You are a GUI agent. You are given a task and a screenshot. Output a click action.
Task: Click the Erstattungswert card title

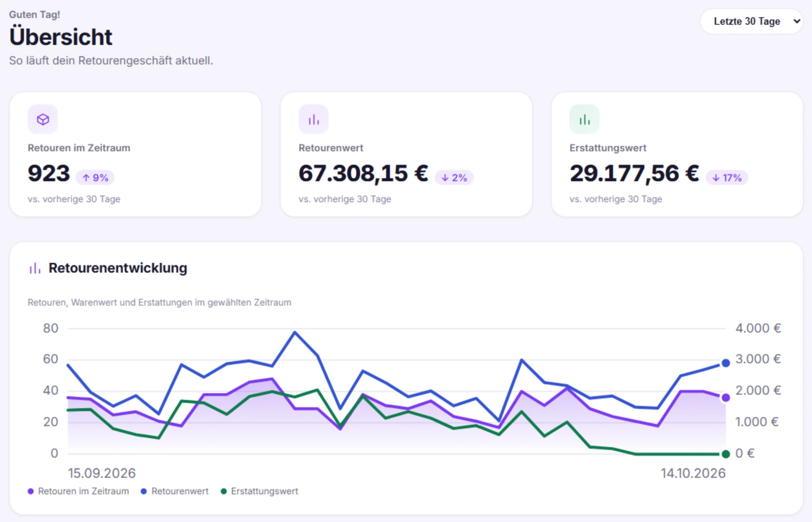pos(608,148)
